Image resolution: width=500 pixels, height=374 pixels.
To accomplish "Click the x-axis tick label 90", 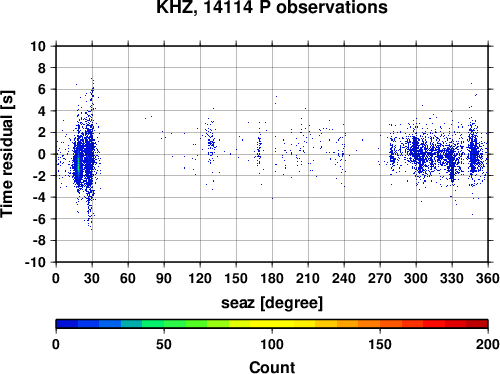I will 164,278.
